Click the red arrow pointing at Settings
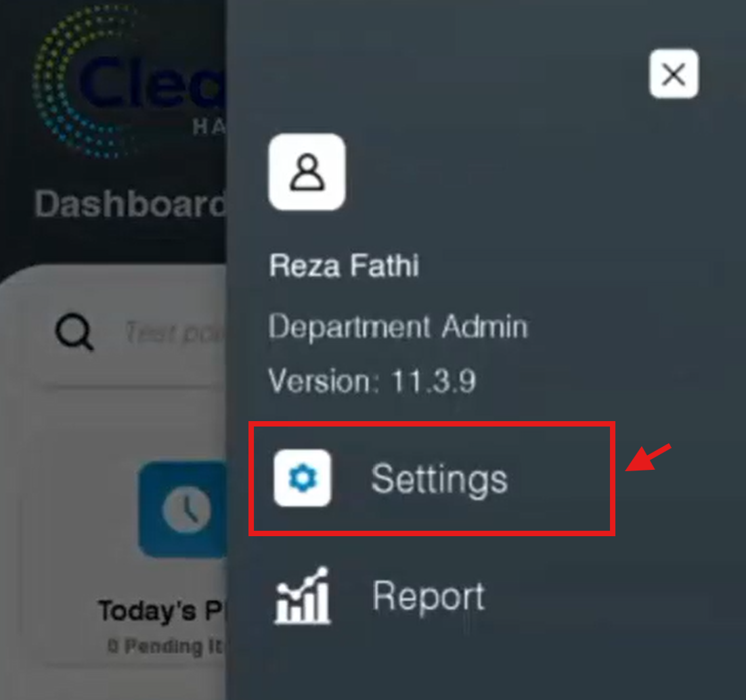746x700 pixels. click(649, 457)
